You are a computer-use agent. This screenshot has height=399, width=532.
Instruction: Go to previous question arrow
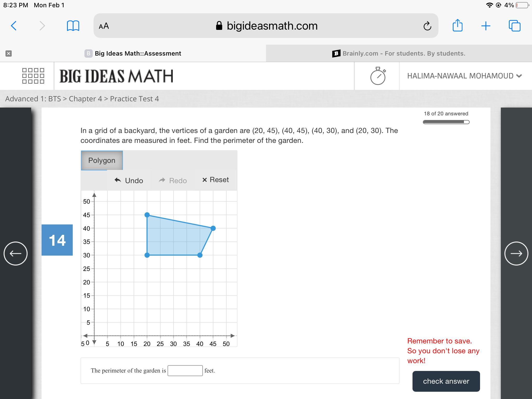click(x=16, y=253)
